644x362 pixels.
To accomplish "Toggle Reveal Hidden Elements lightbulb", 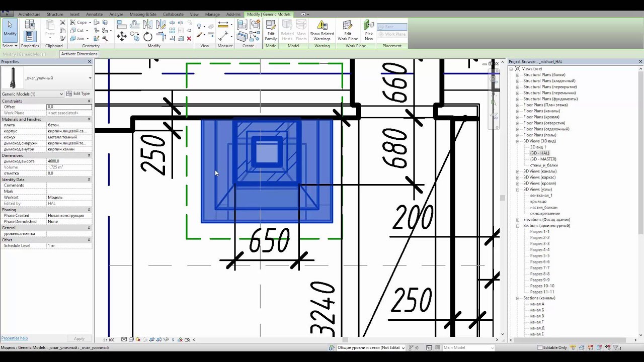I will tap(174, 340).
